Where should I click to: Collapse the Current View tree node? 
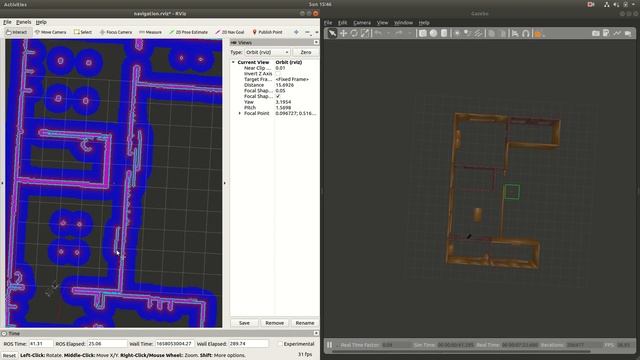[233, 62]
